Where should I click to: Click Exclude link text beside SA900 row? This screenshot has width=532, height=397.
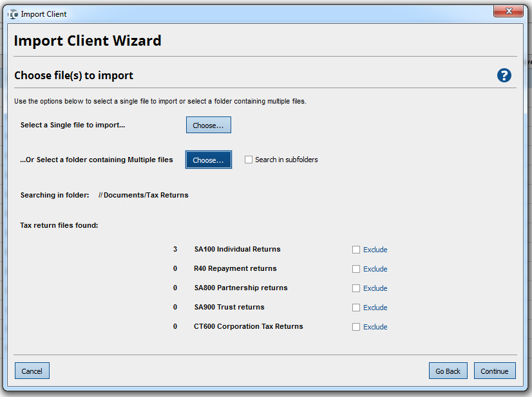375,308
